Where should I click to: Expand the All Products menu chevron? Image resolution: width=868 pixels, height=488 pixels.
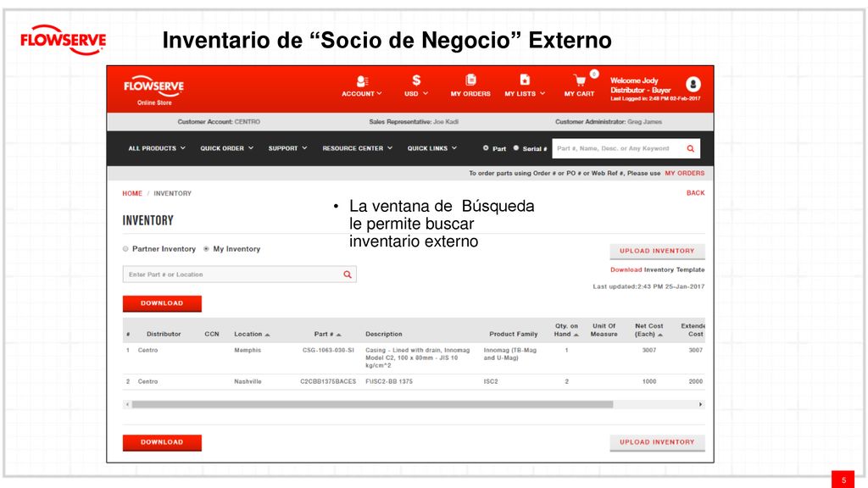183,148
